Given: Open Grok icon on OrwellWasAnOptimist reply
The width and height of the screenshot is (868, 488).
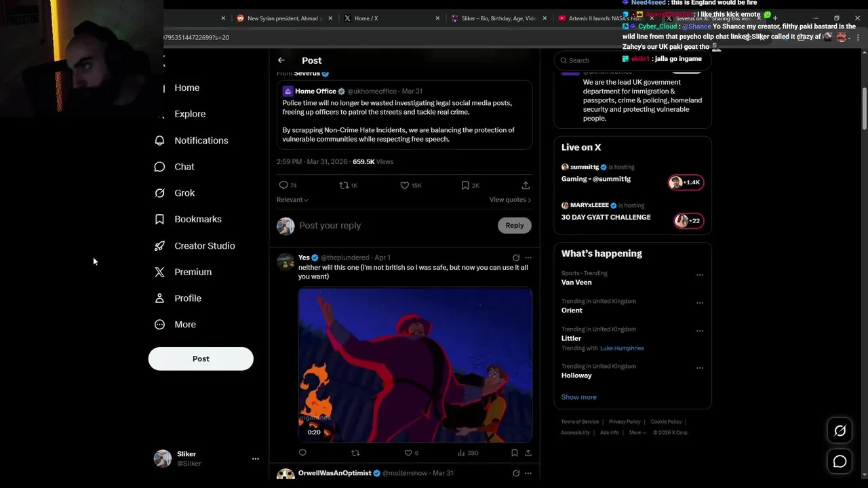Looking at the screenshot, I should [x=516, y=473].
